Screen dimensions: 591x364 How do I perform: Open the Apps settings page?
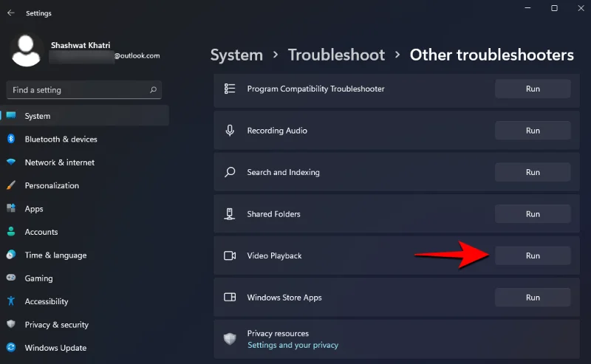pyautogui.click(x=85, y=209)
